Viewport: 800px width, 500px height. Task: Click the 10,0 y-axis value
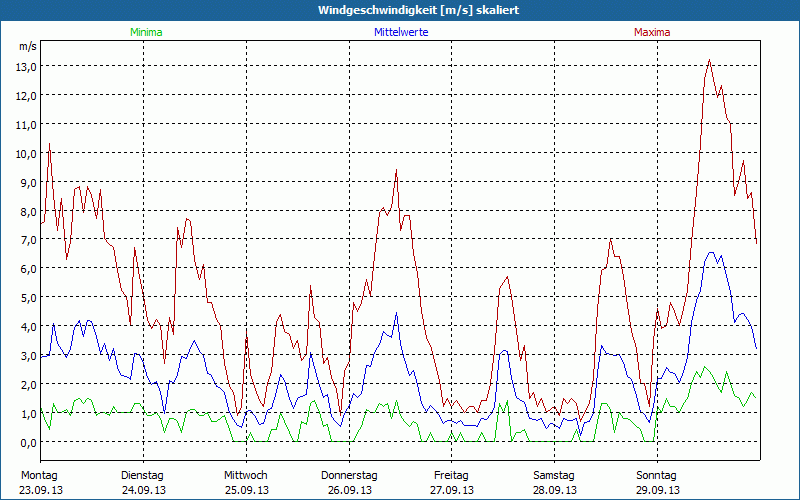tap(28, 154)
